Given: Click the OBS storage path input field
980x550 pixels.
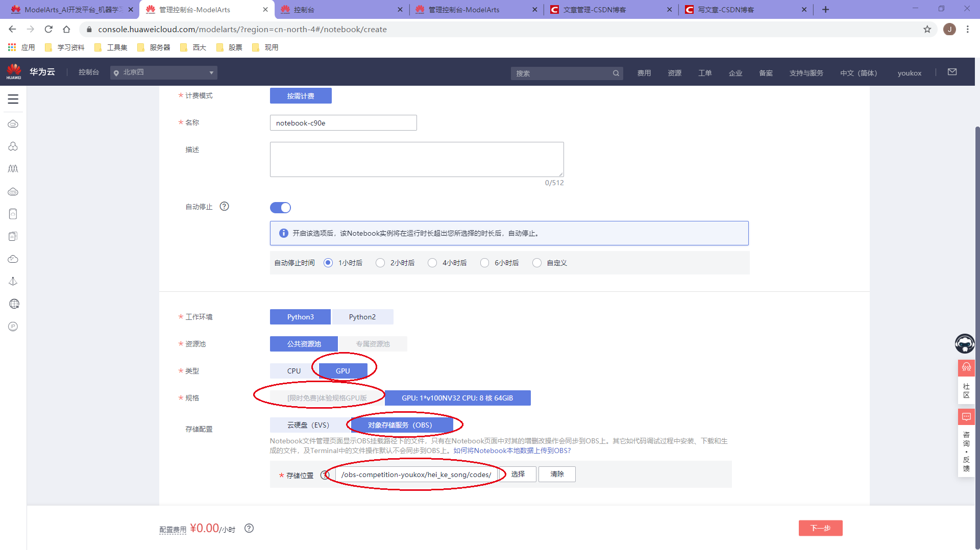Looking at the screenshot, I should click(x=416, y=474).
